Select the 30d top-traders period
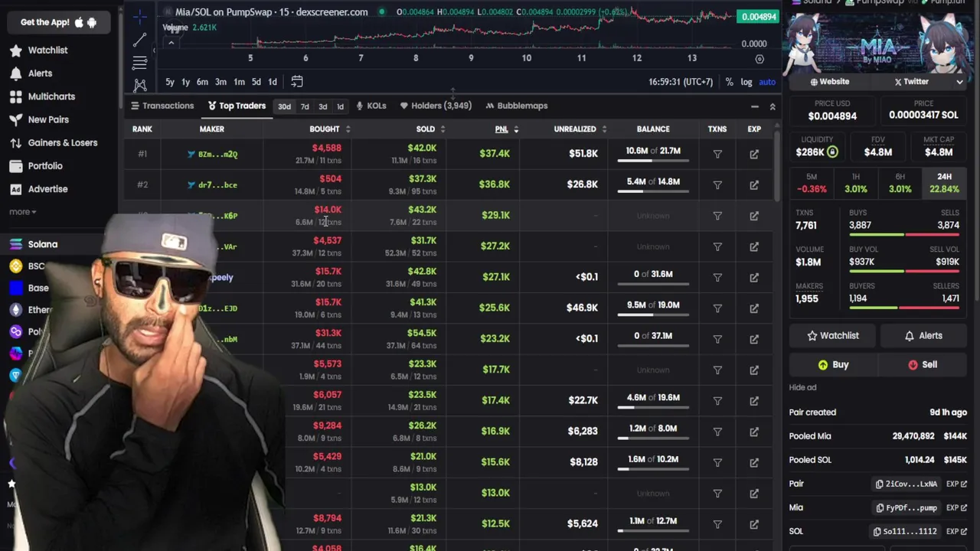This screenshot has height=551, width=980. tap(284, 106)
